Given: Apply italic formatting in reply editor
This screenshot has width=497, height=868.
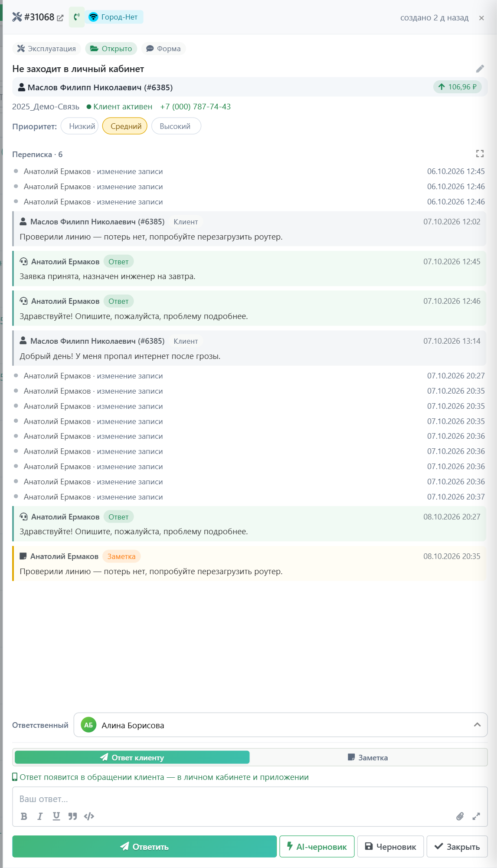Looking at the screenshot, I should (40, 816).
